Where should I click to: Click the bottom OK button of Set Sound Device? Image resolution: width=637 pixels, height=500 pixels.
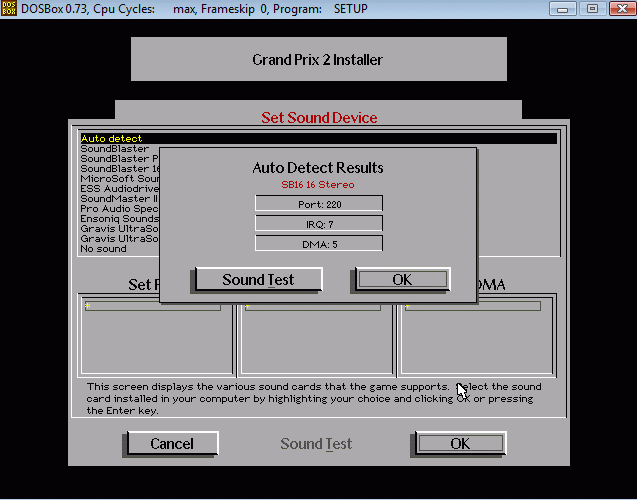[x=460, y=444]
